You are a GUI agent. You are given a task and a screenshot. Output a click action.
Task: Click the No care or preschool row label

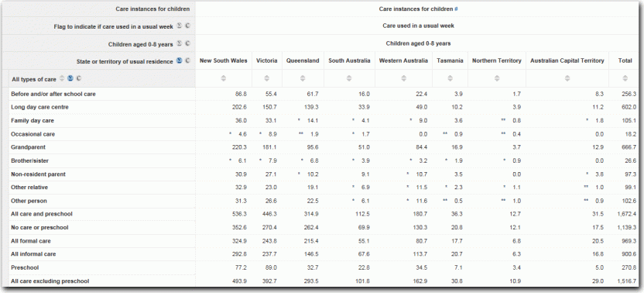pyautogui.click(x=39, y=227)
